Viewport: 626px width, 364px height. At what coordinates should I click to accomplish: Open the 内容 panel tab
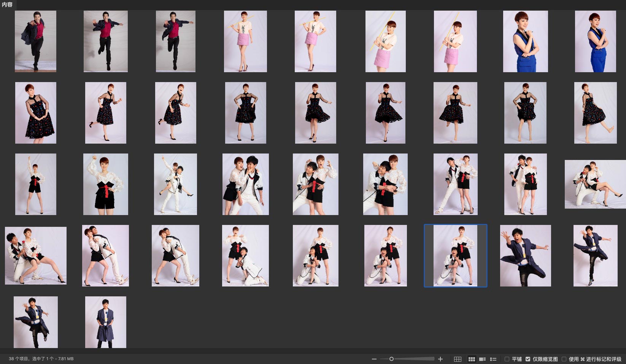[7, 5]
